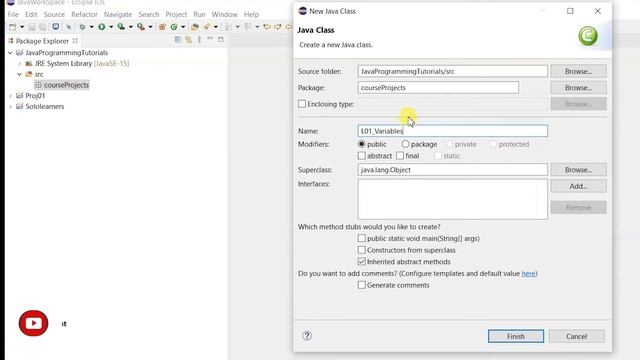
Task: Click the red YouTube play logo
Action: tap(33, 323)
